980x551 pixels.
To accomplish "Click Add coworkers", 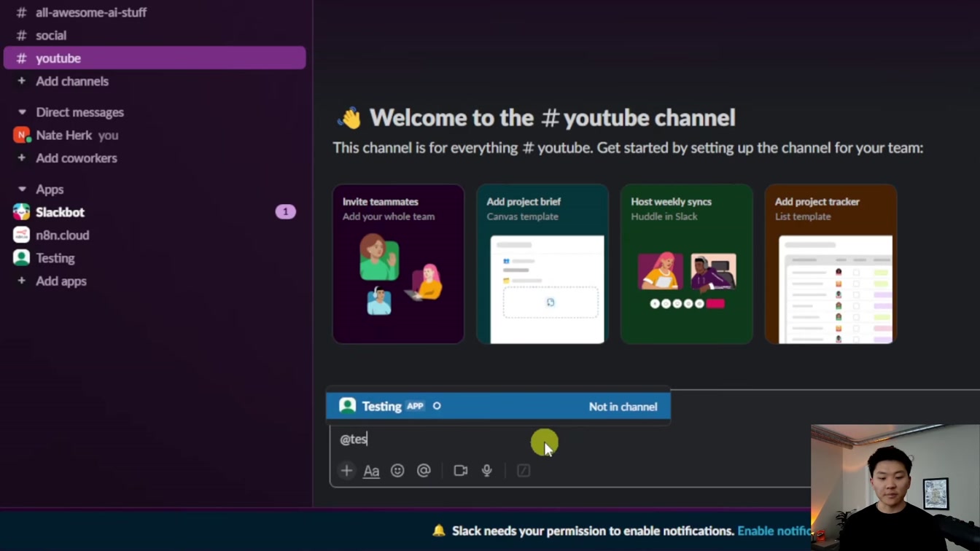I will [x=77, y=158].
